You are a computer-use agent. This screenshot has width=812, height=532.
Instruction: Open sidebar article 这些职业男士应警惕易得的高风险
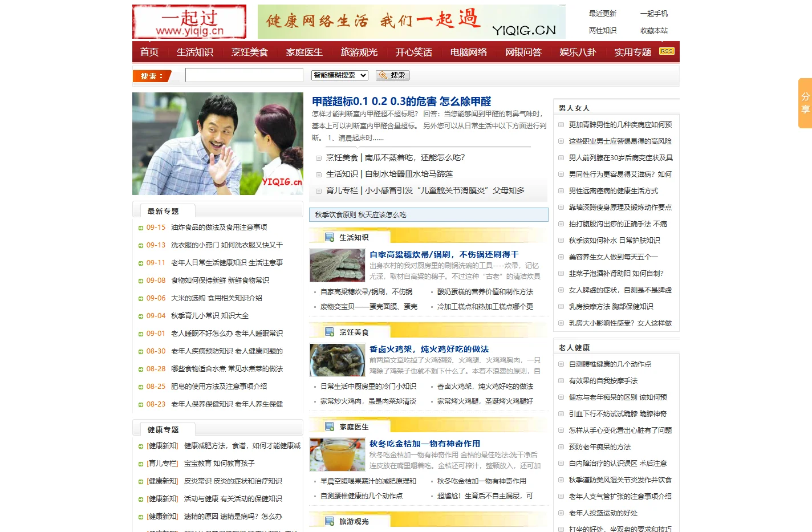[620, 141]
